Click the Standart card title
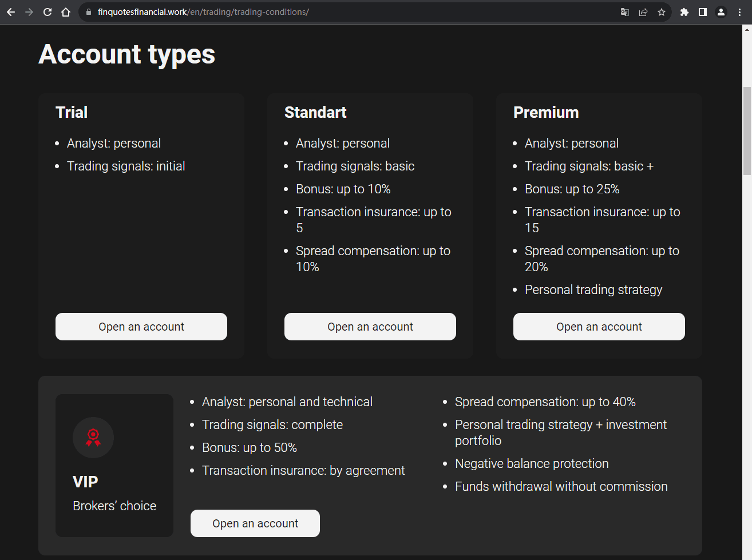The height and width of the screenshot is (560, 752). [315, 112]
